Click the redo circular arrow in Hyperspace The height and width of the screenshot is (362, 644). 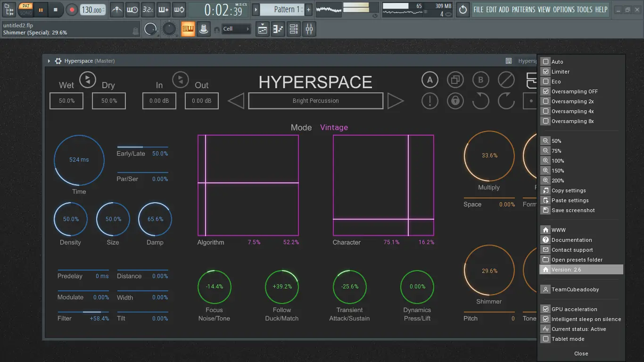(506, 101)
